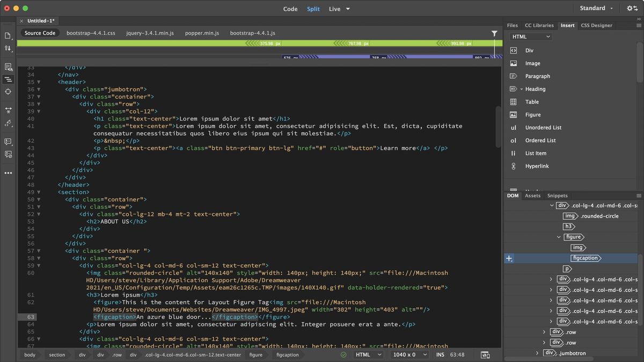Image resolution: width=644 pixels, height=362 pixels.
Task: Click the Apply Comment icon in left toolbar
Action: pyautogui.click(x=8, y=141)
